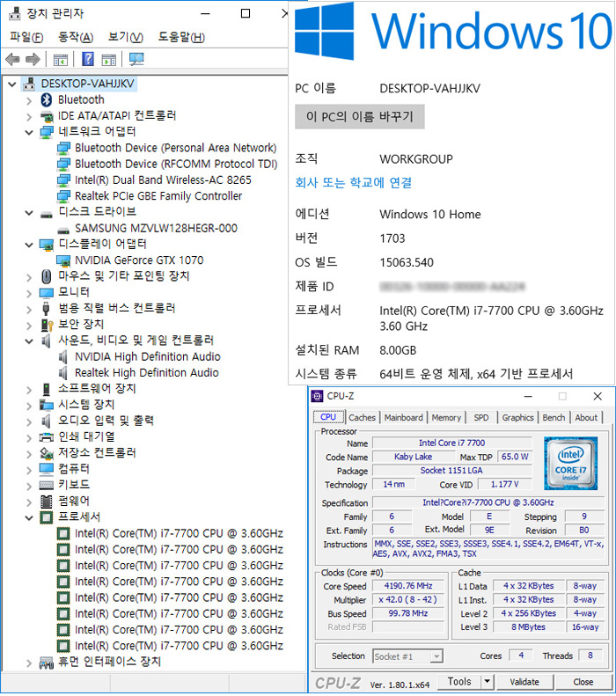Click the blue Help question-mark toolbar icon
This screenshot has width=616, height=696.
pos(88,59)
